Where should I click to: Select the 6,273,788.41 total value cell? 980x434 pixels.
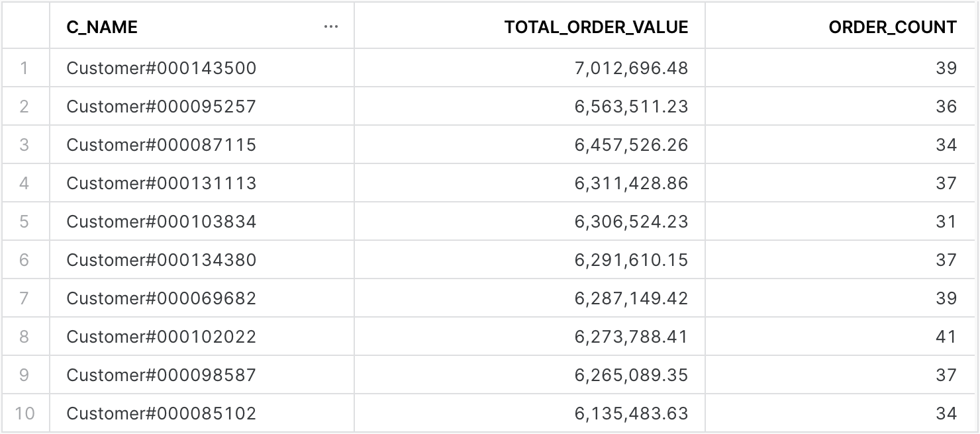pyautogui.click(x=530, y=336)
